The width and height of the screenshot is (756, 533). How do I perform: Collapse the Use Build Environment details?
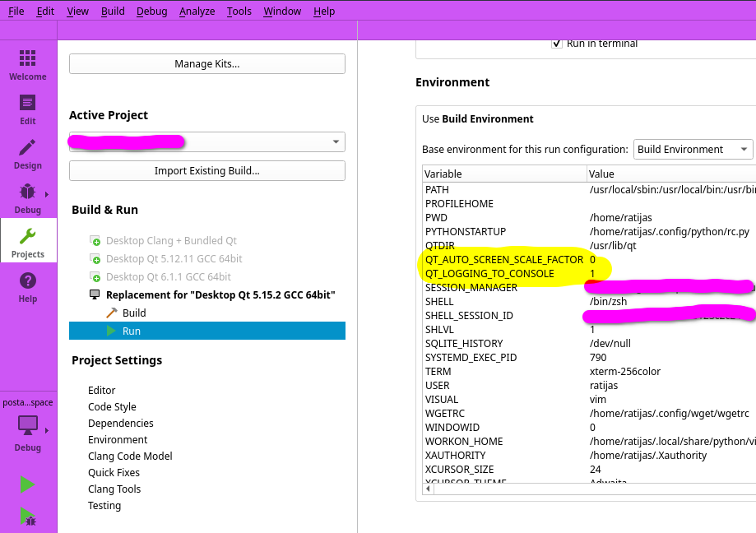click(x=478, y=118)
